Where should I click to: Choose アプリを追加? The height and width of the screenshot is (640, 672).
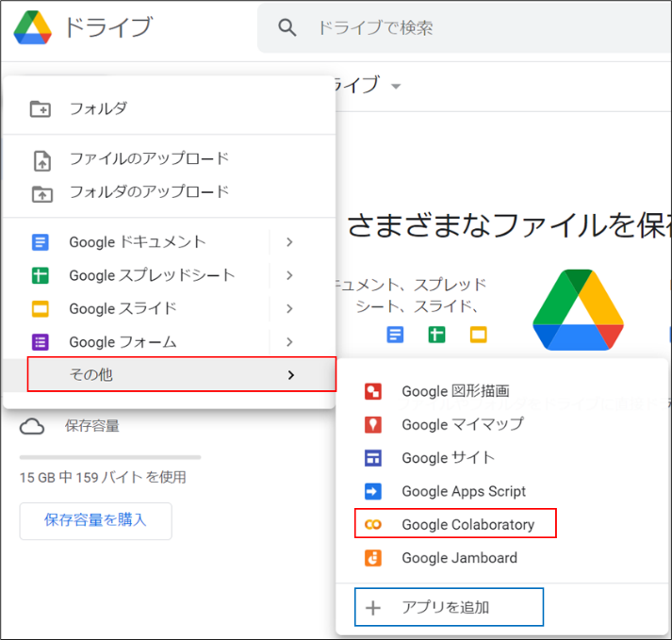[x=450, y=607]
